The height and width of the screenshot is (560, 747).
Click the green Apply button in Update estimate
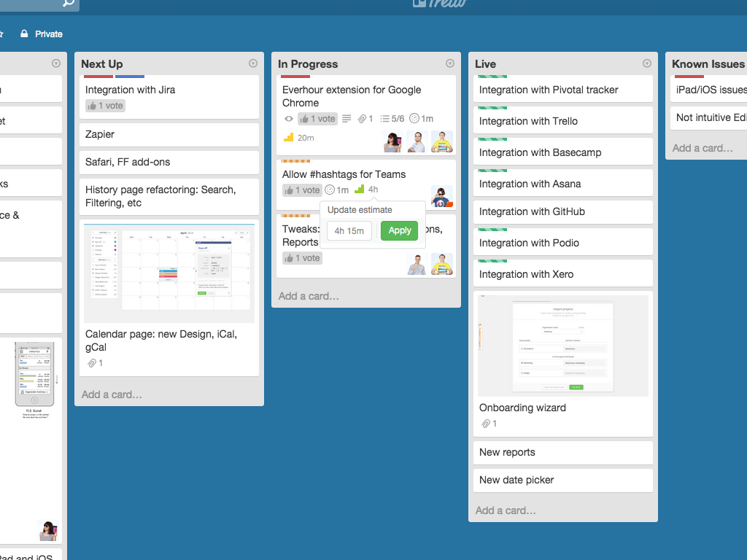[399, 230]
